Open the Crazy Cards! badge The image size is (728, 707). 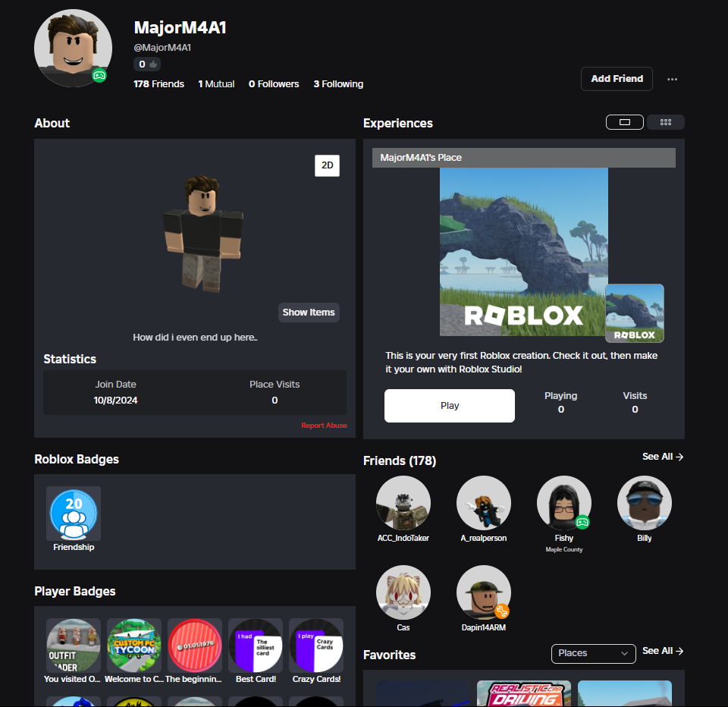click(x=317, y=646)
